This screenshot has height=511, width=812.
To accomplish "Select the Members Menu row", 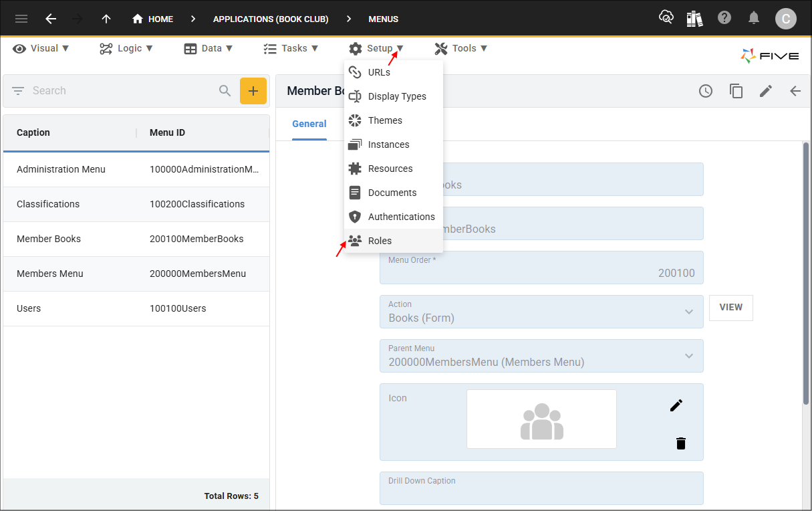I will pos(136,274).
